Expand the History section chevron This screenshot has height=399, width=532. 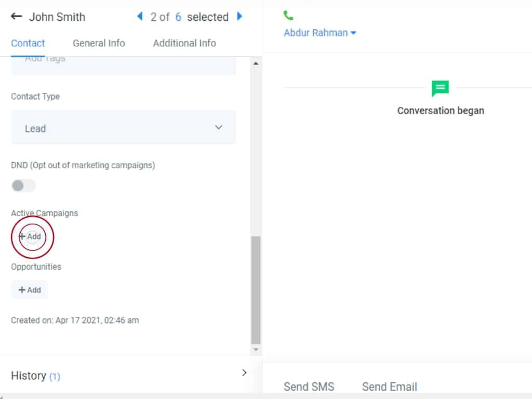[244, 373]
